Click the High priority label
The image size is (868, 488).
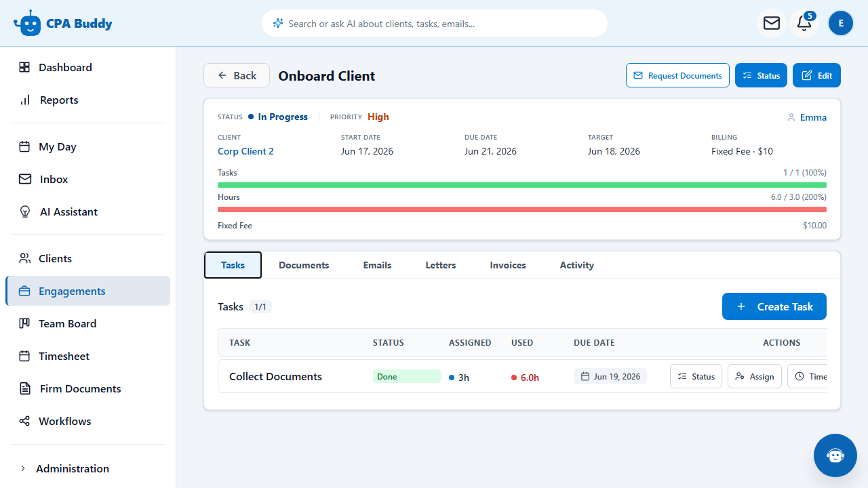point(378,117)
